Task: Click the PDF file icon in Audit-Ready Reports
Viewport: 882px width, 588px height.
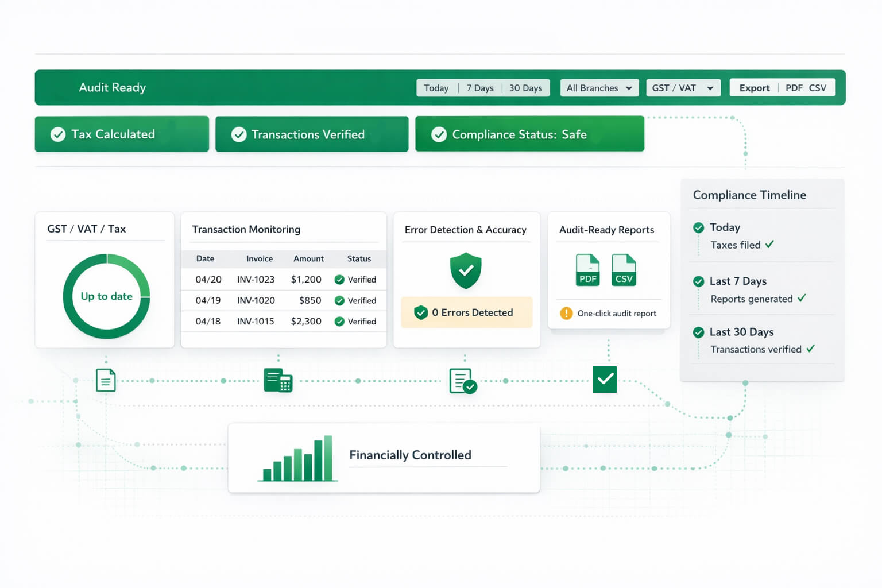Action: pyautogui.click(x=587, y=270)
